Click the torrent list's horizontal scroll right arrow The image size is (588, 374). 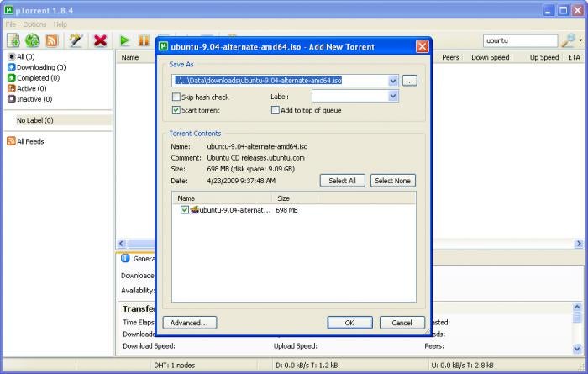tap(579, 244)
